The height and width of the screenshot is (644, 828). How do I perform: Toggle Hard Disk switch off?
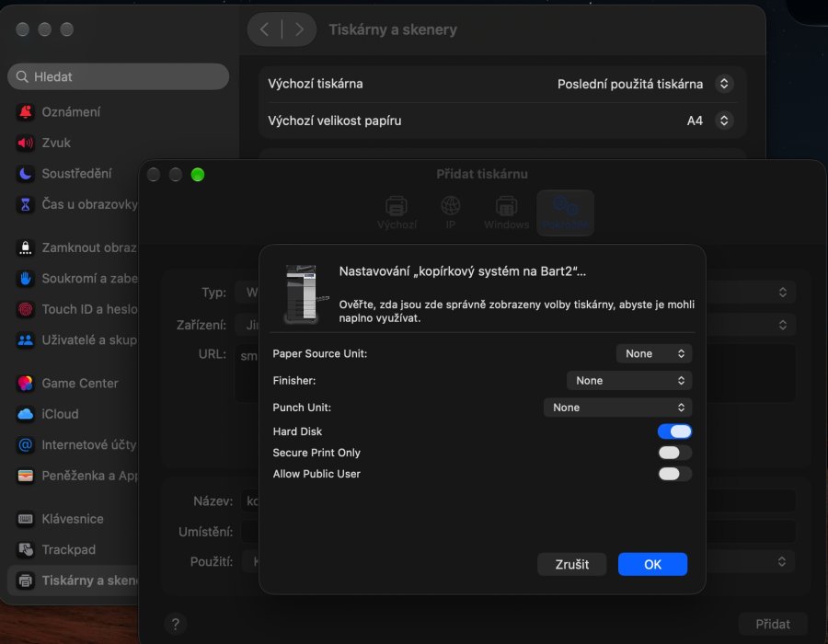click(x=674, y=431)
